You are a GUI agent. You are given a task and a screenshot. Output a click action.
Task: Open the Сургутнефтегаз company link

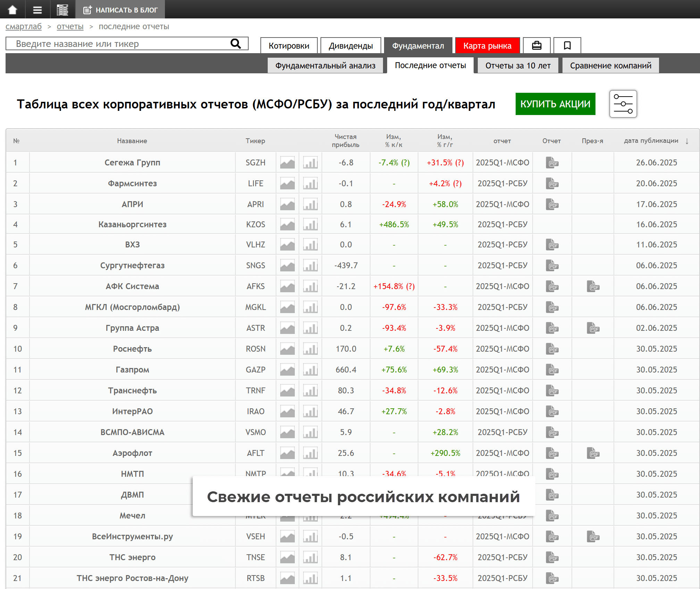pos(132,265)
